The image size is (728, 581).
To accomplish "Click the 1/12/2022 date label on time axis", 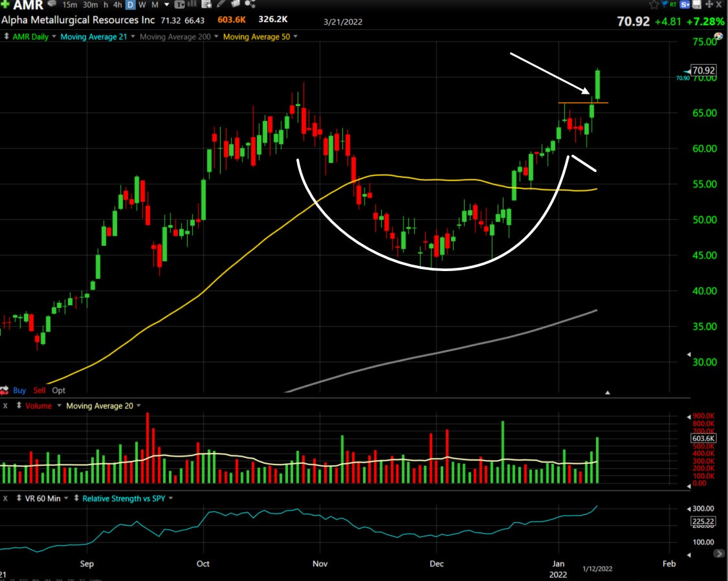I will click(x=597, y=569).
